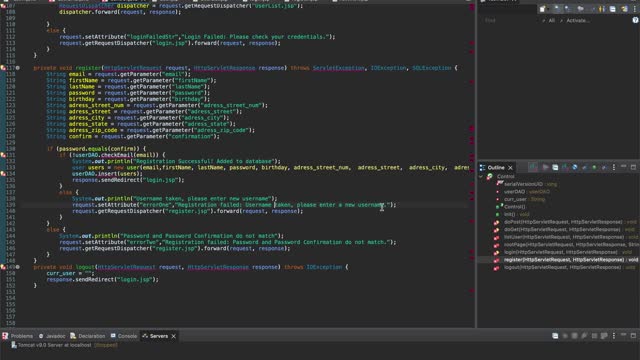Viewport: 640px width, 360px height.
Task: Select logout method in Outline
Action: [562, 267]
